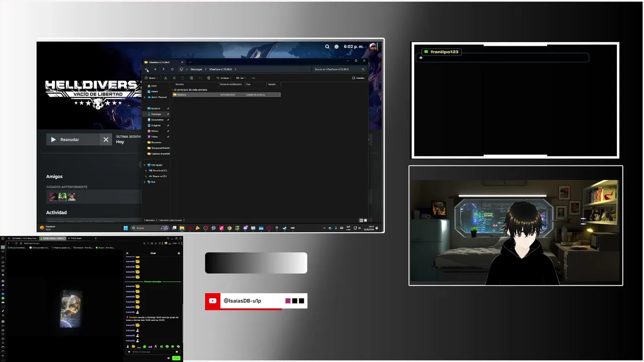Open Música in the Explorer sidebar
The height and width of the screenshot is (362, 644).
point(155,131)
